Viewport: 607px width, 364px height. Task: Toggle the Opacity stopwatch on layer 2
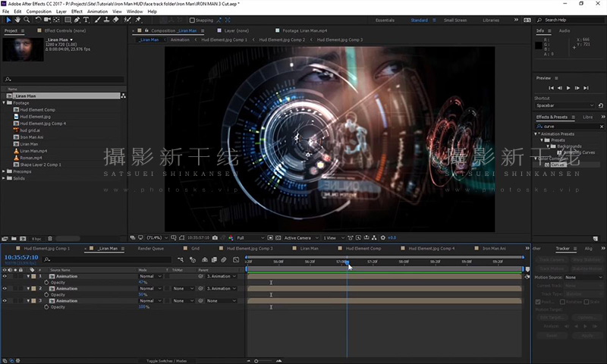pos(46,295)
